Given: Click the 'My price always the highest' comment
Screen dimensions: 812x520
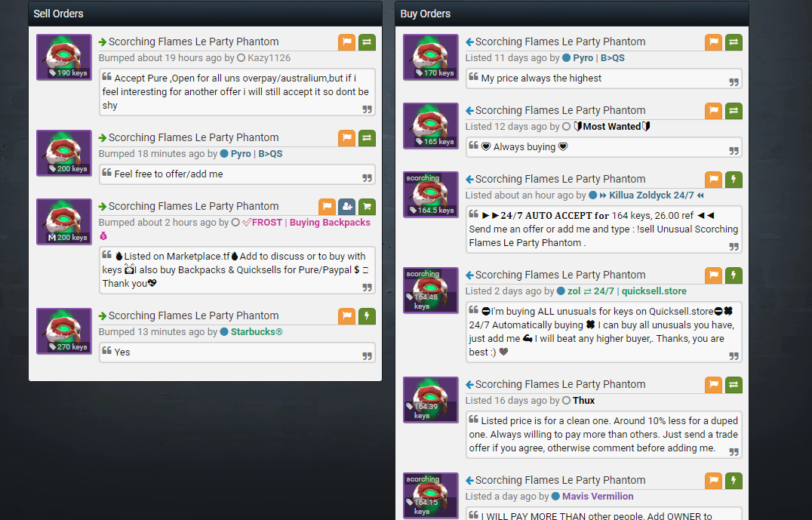Looking at the screenshot, I should click(541, 78).
